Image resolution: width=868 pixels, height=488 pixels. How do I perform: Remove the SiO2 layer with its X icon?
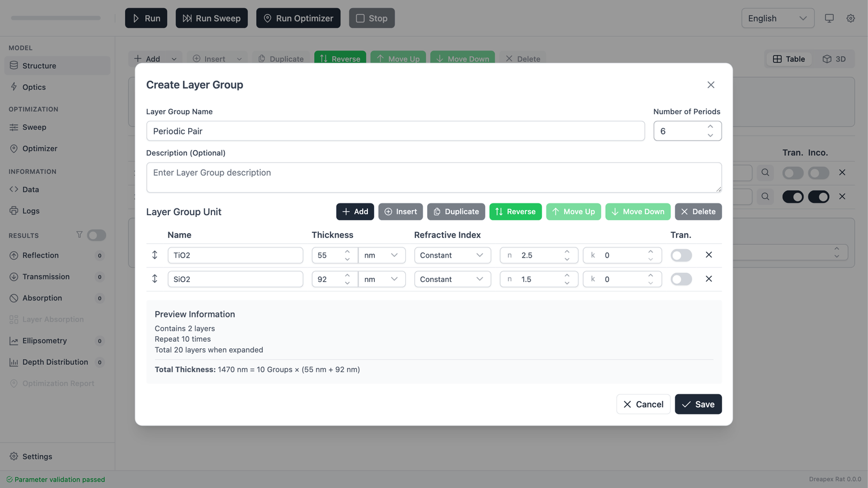coord(709,279)
